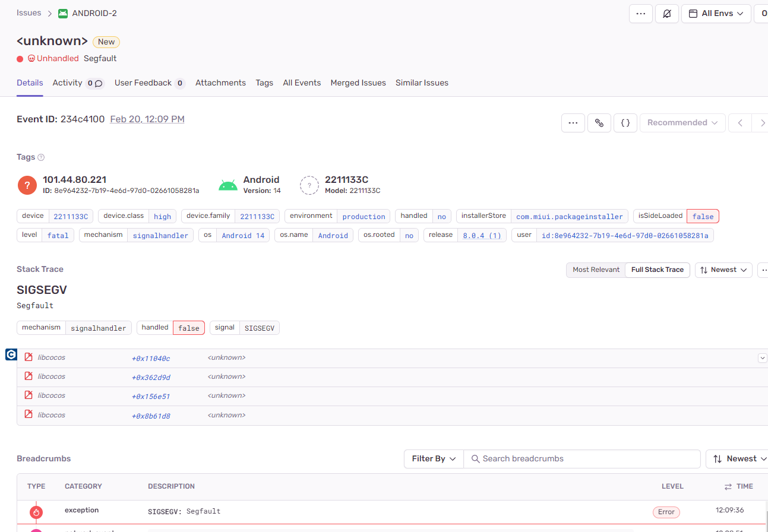Click the os.rooted no tag value
This screenshot has height=532, width=768.
point(409,236)
